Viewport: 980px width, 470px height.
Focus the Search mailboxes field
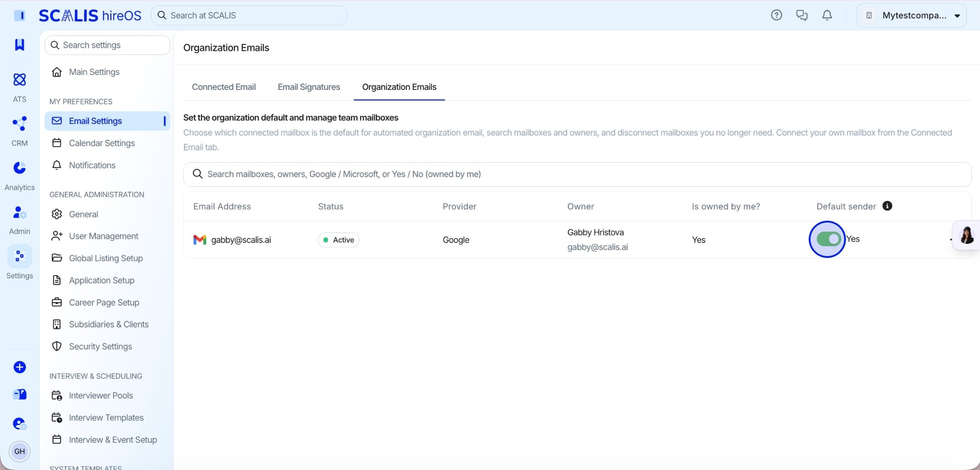click(577, 174)
